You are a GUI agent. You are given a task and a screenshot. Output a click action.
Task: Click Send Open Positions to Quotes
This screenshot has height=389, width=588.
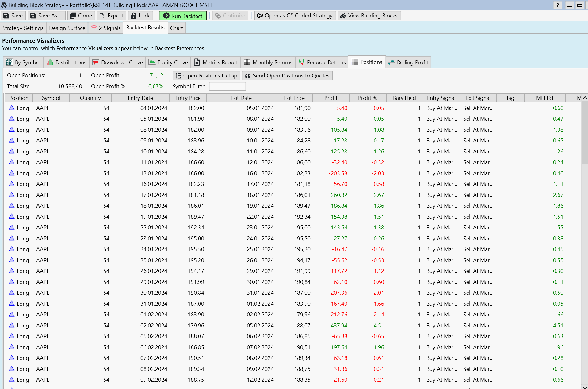pos(287,76)
